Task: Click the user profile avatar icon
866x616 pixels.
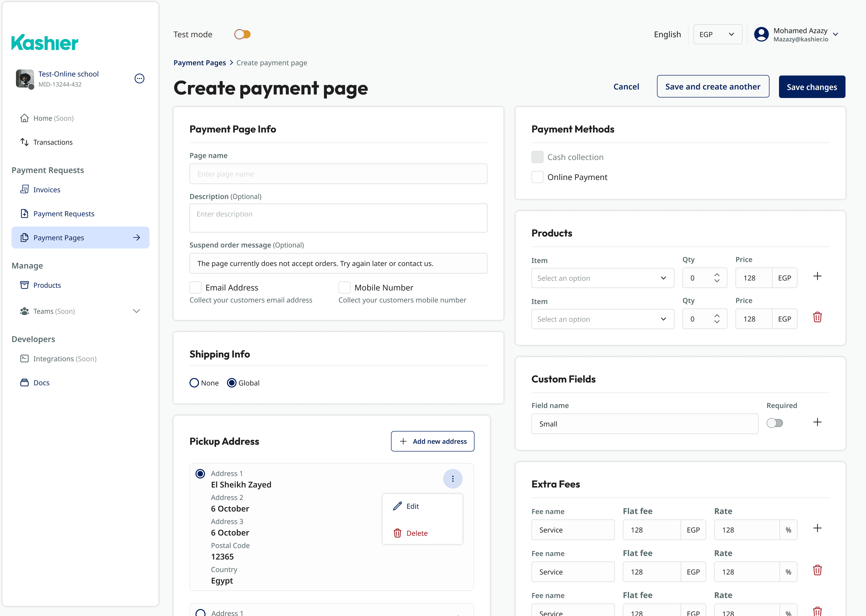Action: coord(761,34)
